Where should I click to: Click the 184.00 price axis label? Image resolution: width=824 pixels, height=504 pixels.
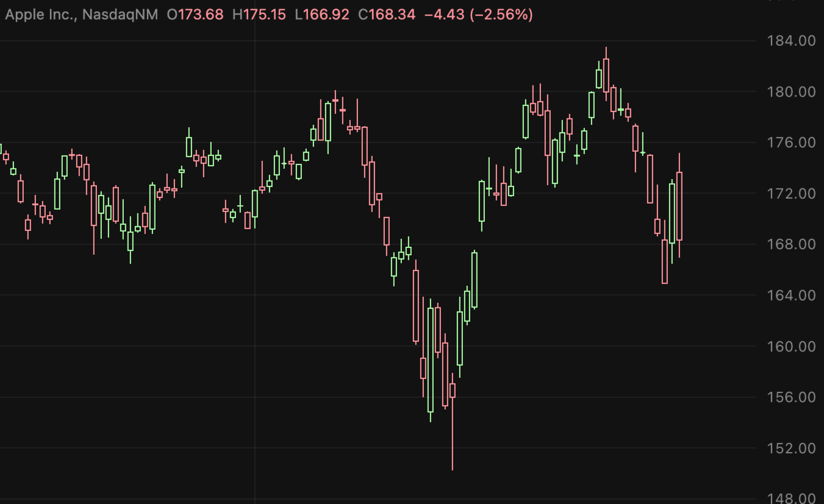click(791, 40)
